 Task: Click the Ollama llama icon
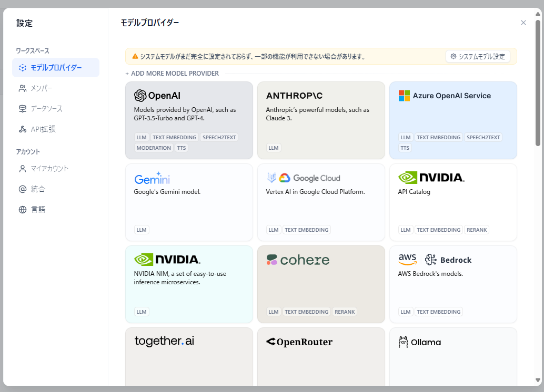(403, 342)
